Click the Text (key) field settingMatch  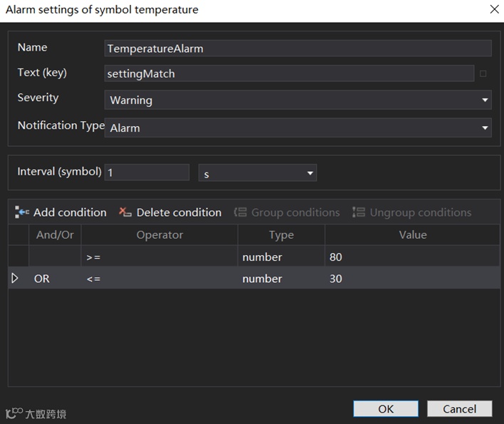point(288,73)
